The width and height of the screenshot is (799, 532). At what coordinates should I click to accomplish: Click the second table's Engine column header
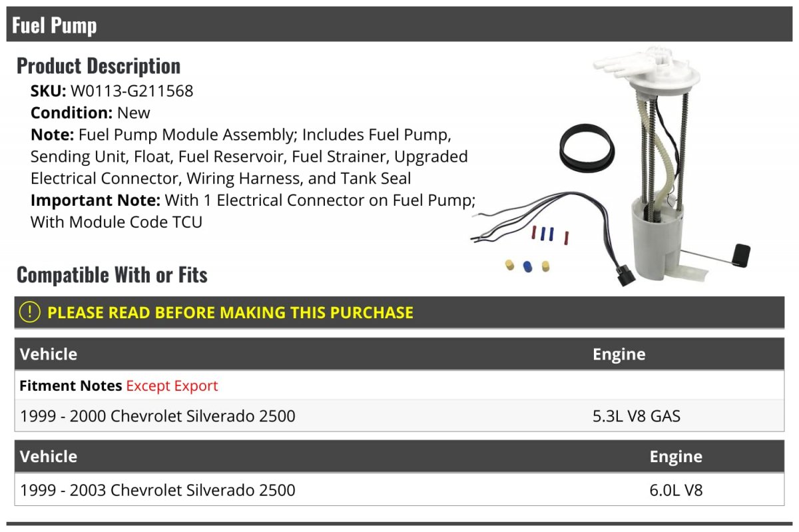tap(676, 457)
